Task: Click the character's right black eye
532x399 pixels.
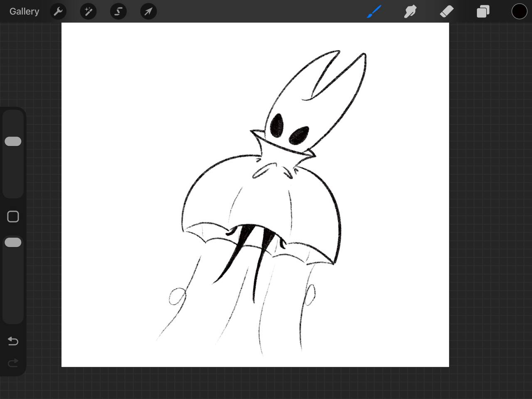Action: [x=299, y=135]
